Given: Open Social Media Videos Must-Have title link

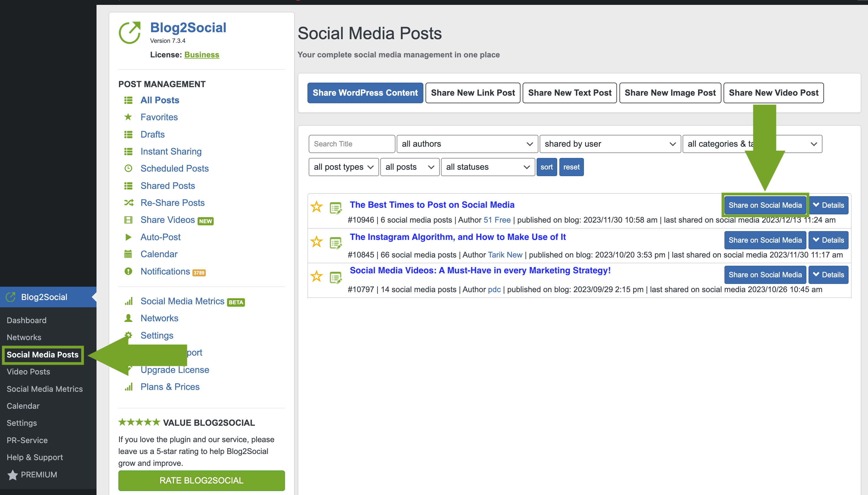Looking at the screenshot, I should 480,270.
